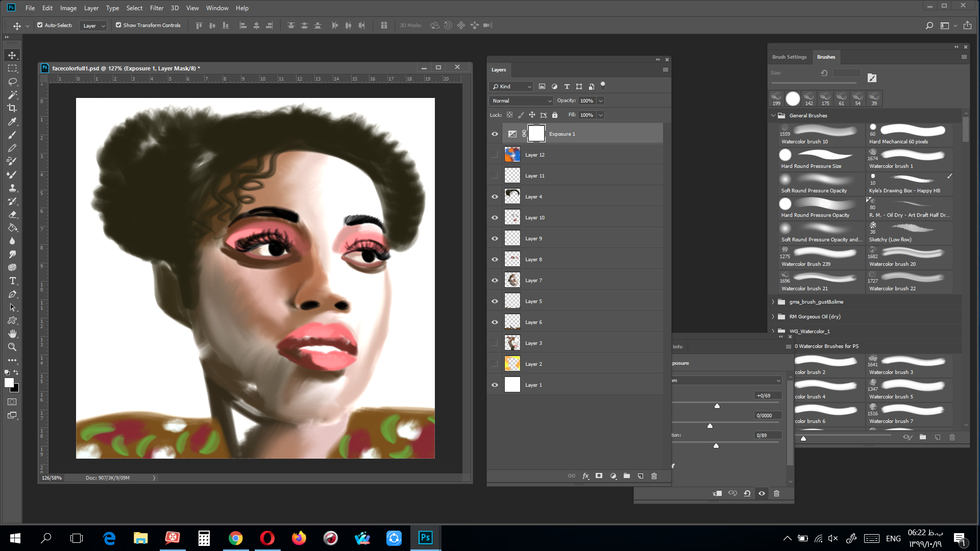Open the Window menu
The image size is (980, 551).
click(x=217, y=8)
